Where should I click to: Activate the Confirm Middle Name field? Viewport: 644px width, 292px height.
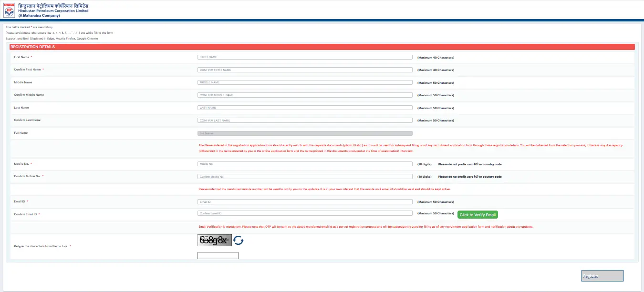pos(305,95)
